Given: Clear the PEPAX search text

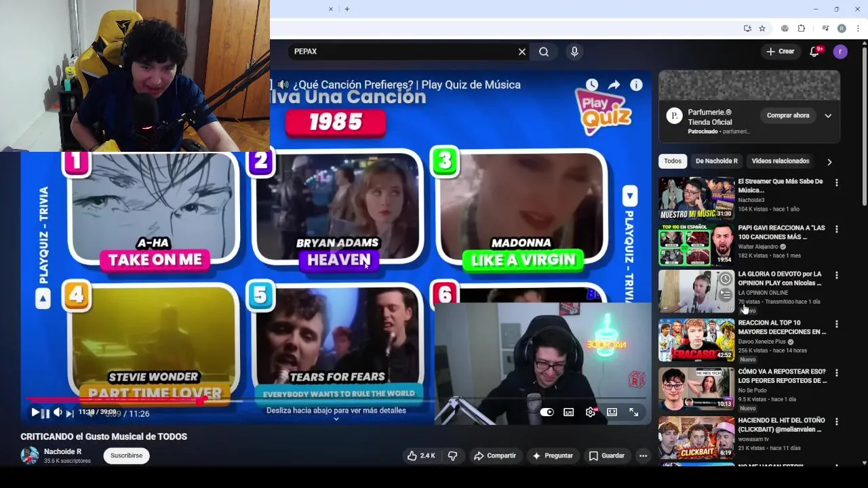Looking at the screenshot, I should point(522,52).
